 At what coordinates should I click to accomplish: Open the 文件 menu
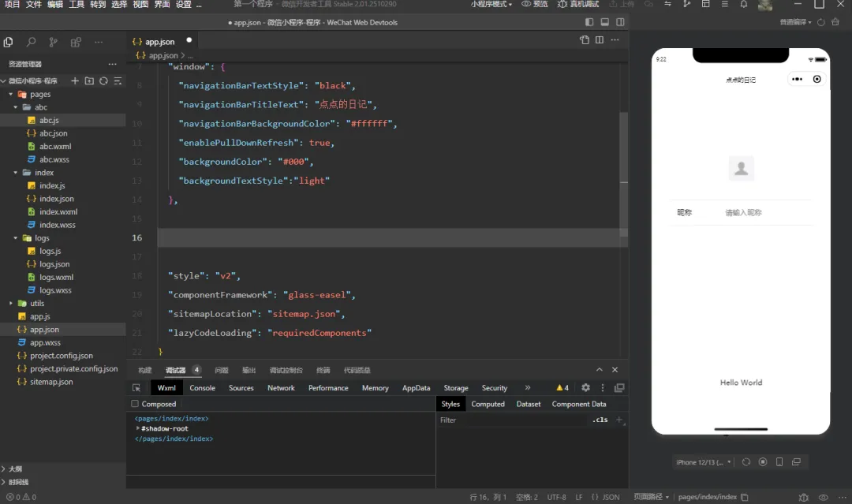(34, 5)
